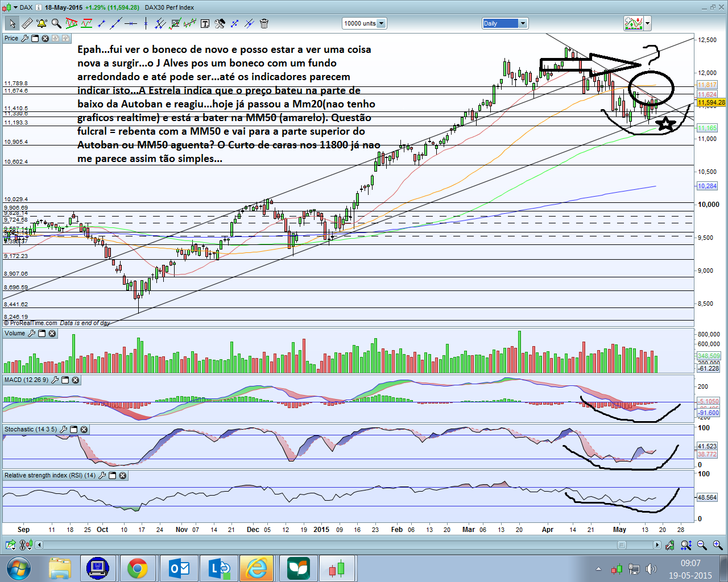Select the Fibonacci retracement tool
Viewport: 728px width, 582px height.
click(x=175, y=23)
